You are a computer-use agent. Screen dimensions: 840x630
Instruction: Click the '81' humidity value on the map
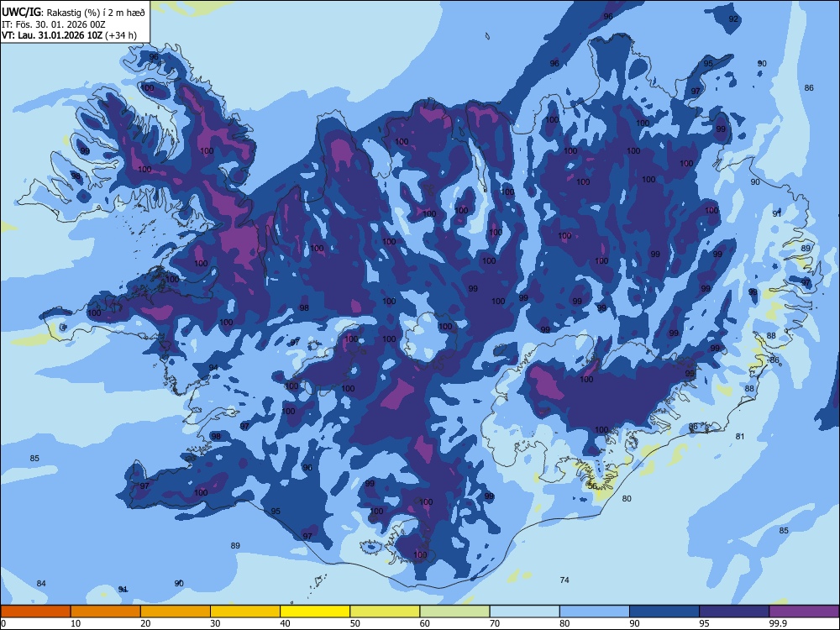(x=740, y=436)
